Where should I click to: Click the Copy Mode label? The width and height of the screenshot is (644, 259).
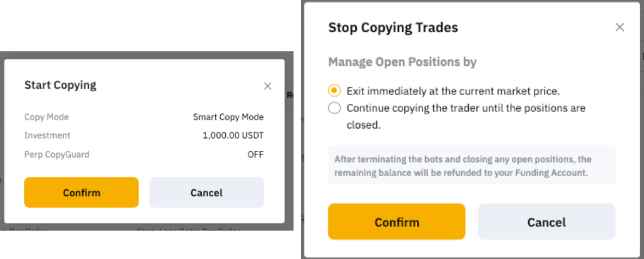pyautogui.click(x=46, y=117)
